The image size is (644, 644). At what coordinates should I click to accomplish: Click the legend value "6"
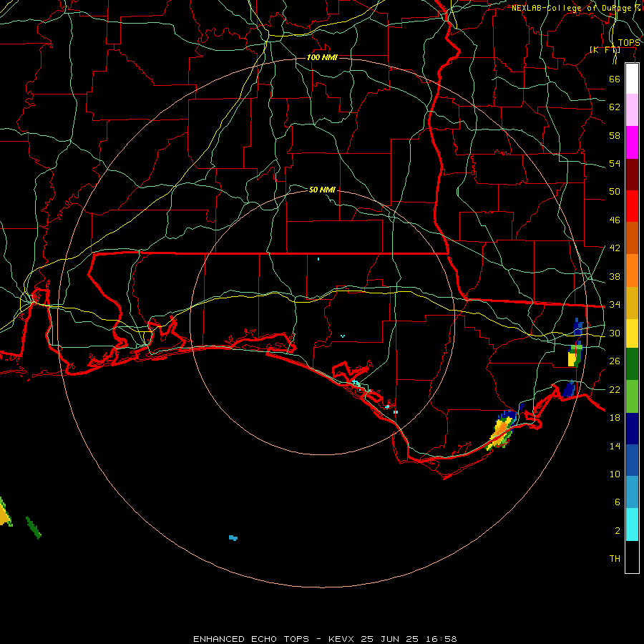pos(617,502)
